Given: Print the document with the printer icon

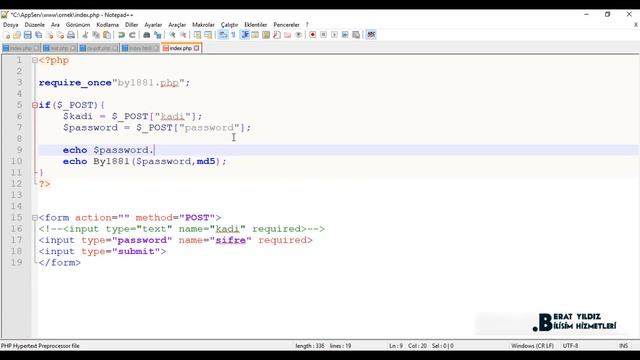Looking at the screenshot, I should click(71, 35).
